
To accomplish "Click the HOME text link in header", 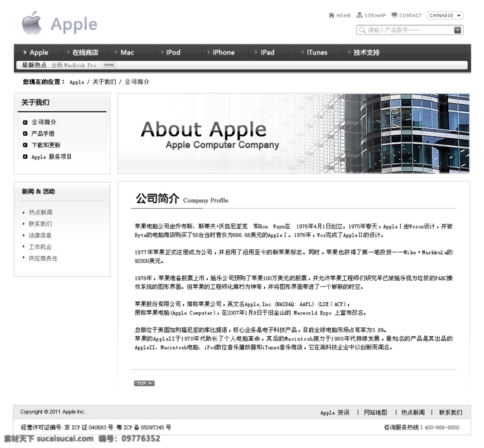I will (344, 15).
